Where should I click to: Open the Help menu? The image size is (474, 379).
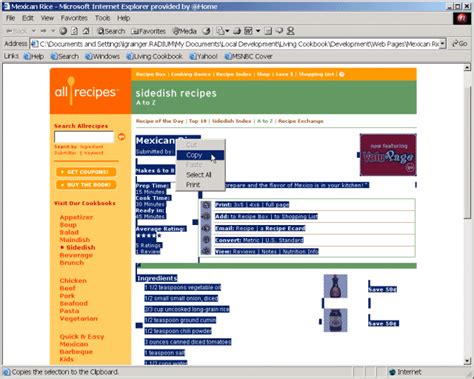(x=123, y=18)
